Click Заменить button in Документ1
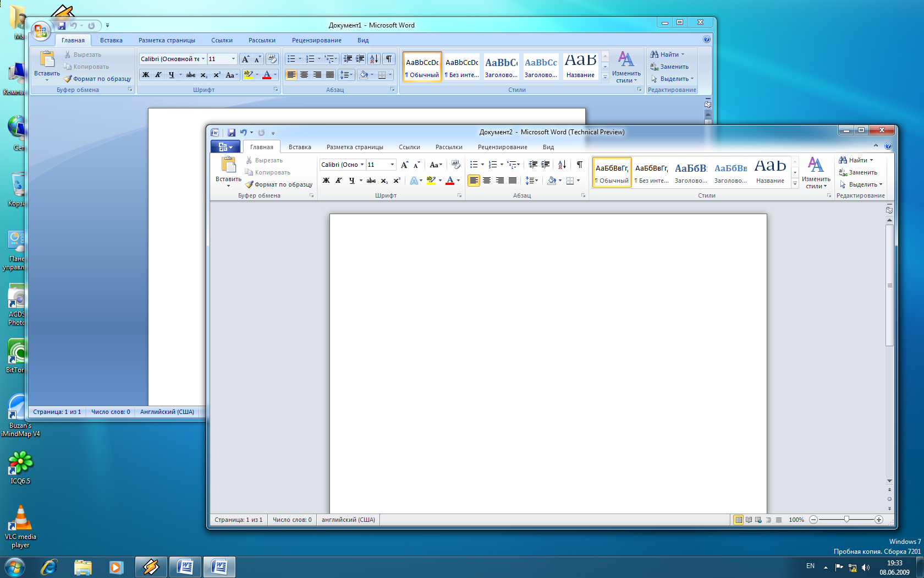The width and height of the screenshot is (924, 578). 669,67
